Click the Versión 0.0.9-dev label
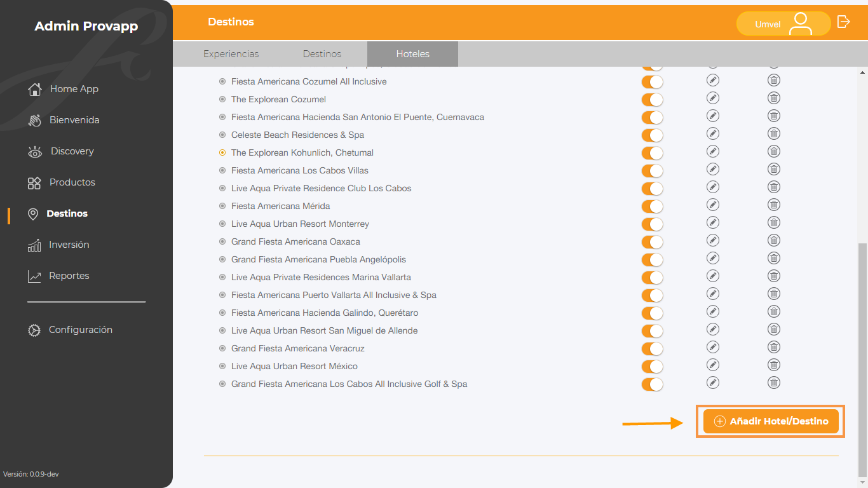Screen dimensions: 868x488 (31, 474)
